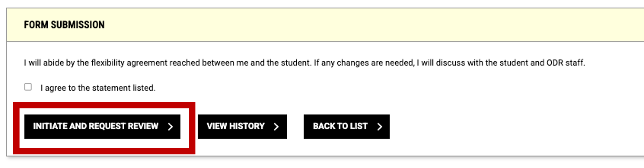The image size is (644, 168).
Task: Click the word "SUBMISSION" in the heading
Action: coord(78,25)
